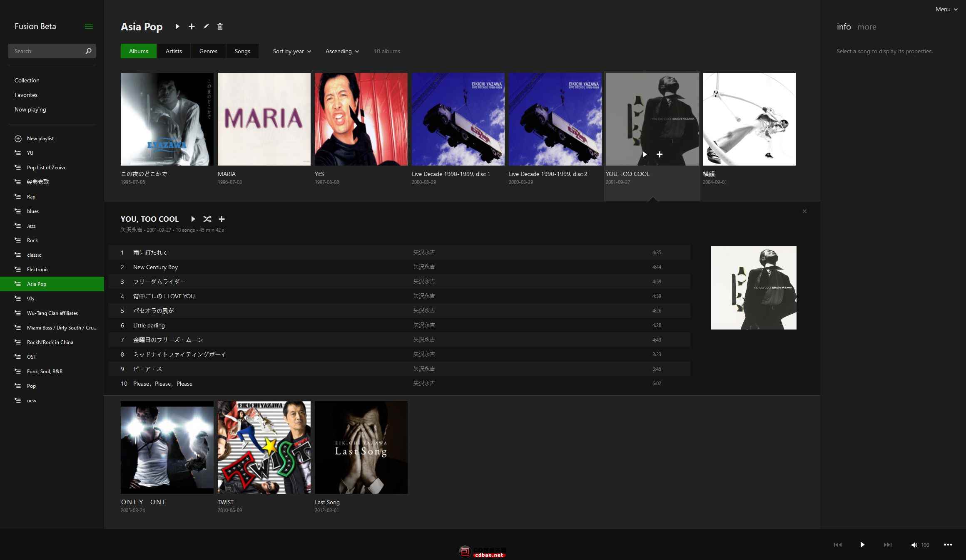Open the Rap playlist
The width and height of the screenshot is (966, 560).
pyautogui.click(x=52, y=197)
